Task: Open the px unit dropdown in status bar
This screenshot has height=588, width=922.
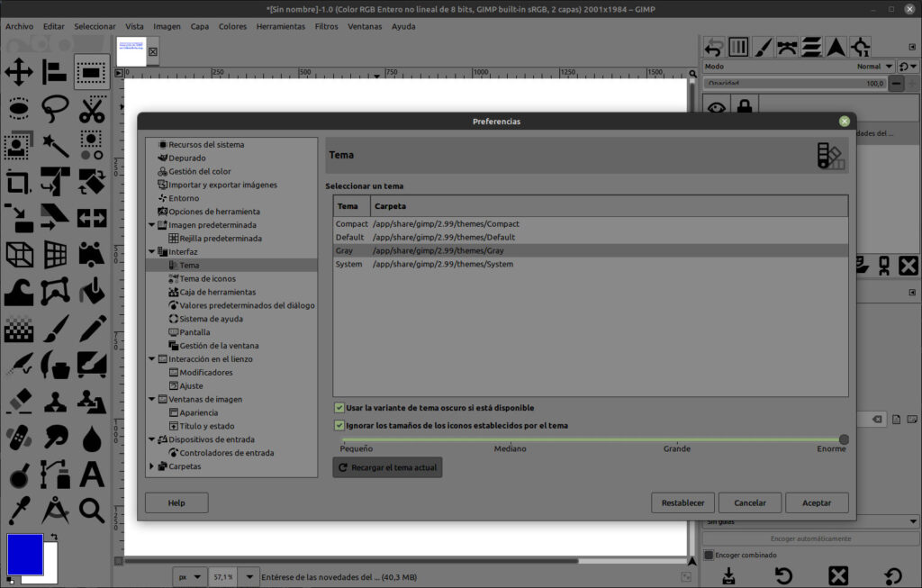Action: coord(190,577)
